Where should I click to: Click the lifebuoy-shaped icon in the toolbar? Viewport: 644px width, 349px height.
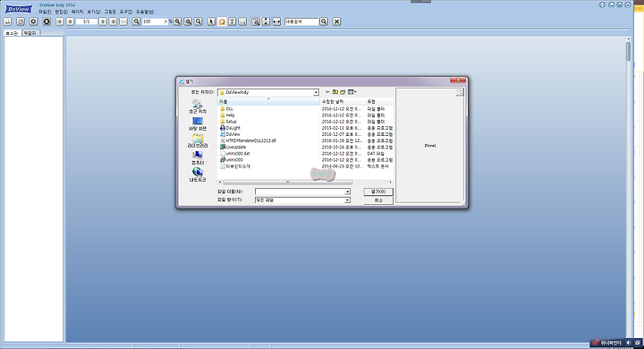click(x=47, y=21)
